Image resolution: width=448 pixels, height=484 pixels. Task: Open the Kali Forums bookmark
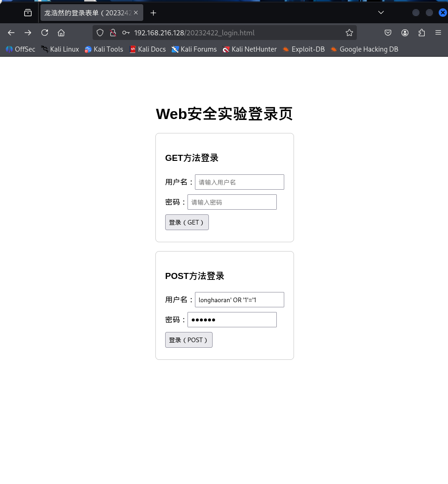(194, 49)
